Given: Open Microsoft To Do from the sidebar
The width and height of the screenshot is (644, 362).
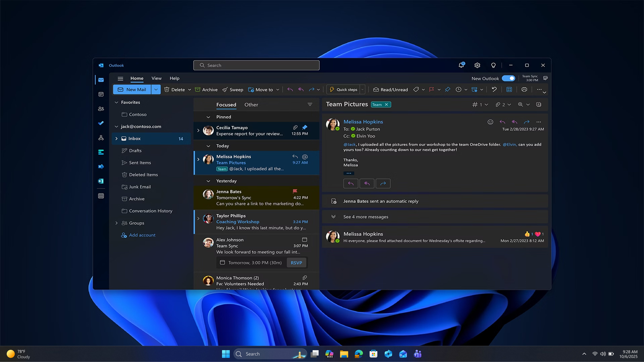Looking at the screenshot, I should click(101, 123).
